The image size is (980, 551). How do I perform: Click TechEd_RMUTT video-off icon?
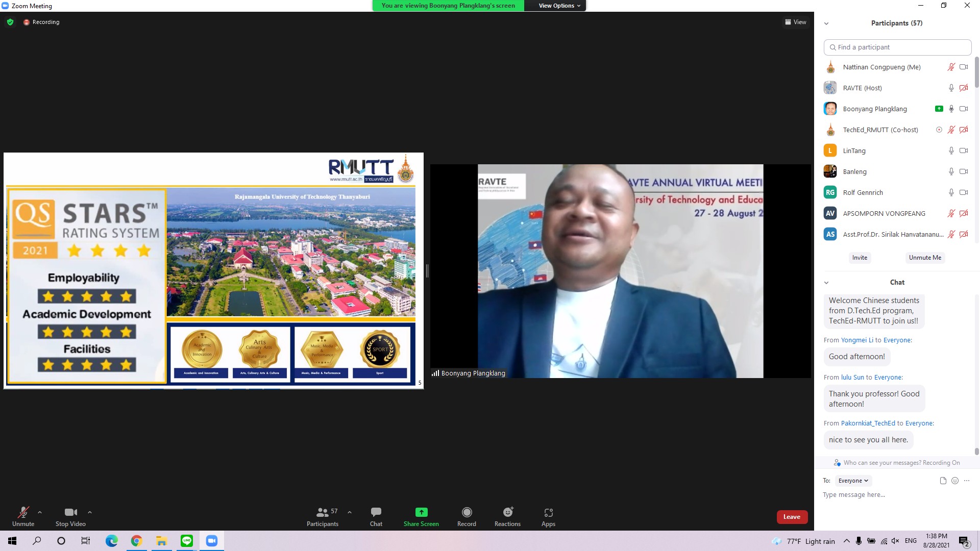[964, 130]
